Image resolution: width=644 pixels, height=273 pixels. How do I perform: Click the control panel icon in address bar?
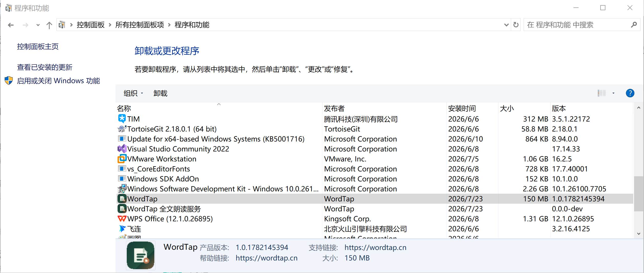[x=62, y=25]
